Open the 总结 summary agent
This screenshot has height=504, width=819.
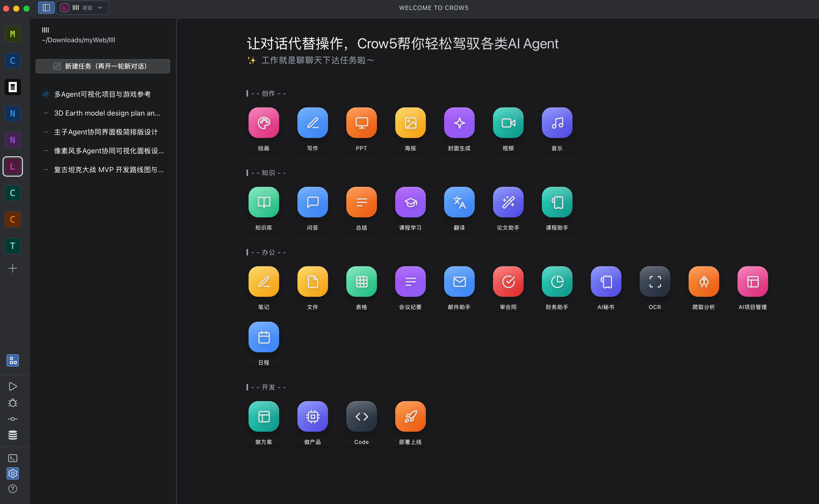(361, 202)
